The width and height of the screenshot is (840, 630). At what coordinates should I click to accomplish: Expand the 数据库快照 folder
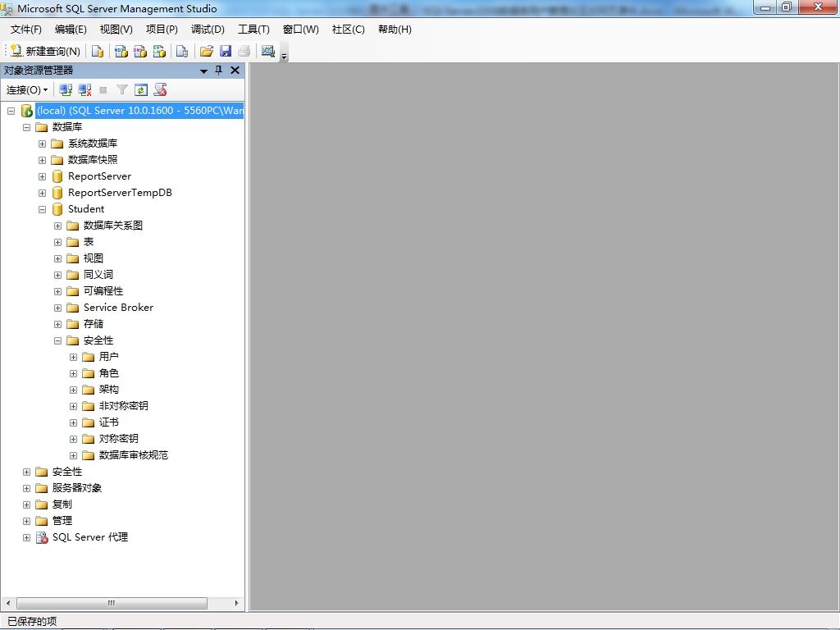(x=43, y=160)
